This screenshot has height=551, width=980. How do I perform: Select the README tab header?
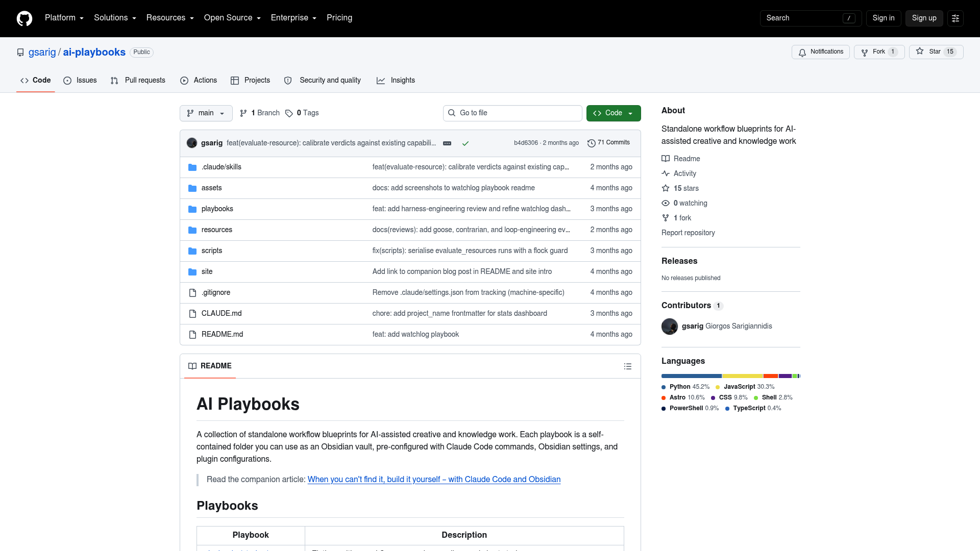tap(210, 366)
